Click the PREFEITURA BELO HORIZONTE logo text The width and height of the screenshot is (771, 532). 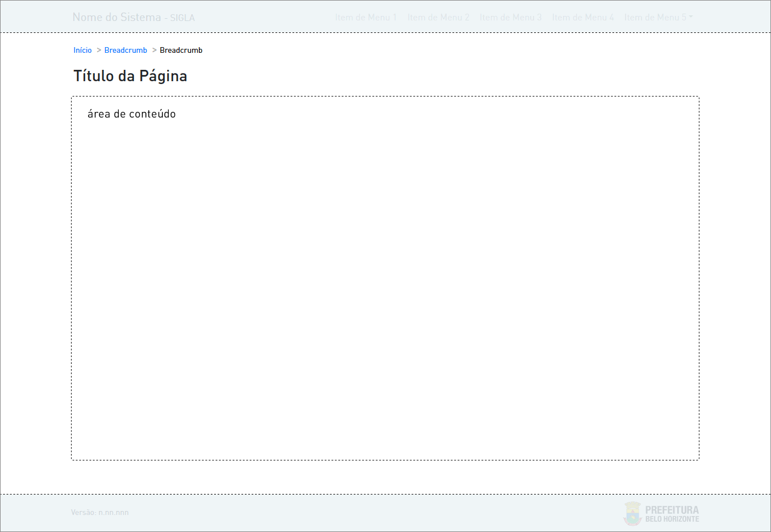672,514
